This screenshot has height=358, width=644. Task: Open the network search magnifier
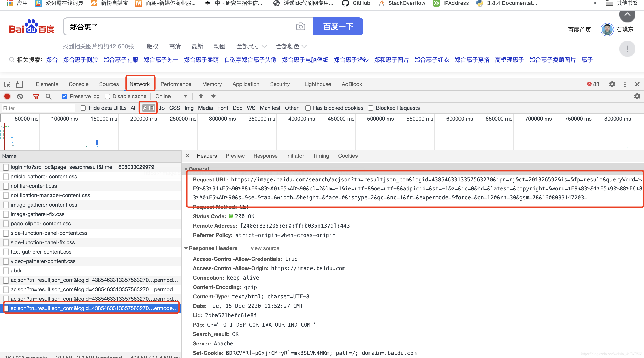coord(49,96)
